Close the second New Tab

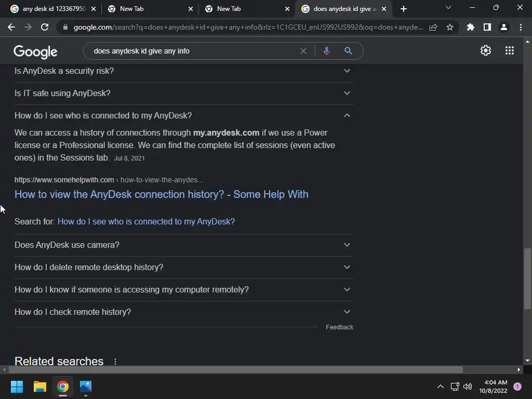click(x=287, y=9)
